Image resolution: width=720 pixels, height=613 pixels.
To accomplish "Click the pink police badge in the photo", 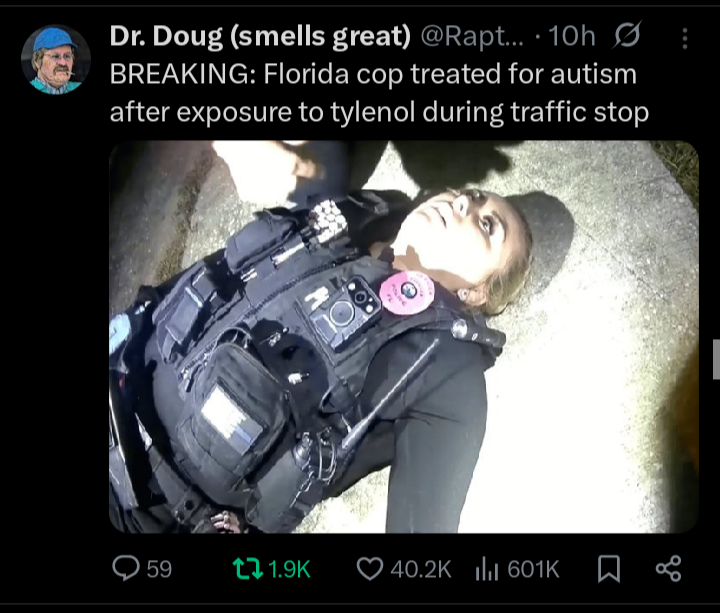I will point(407,292).
